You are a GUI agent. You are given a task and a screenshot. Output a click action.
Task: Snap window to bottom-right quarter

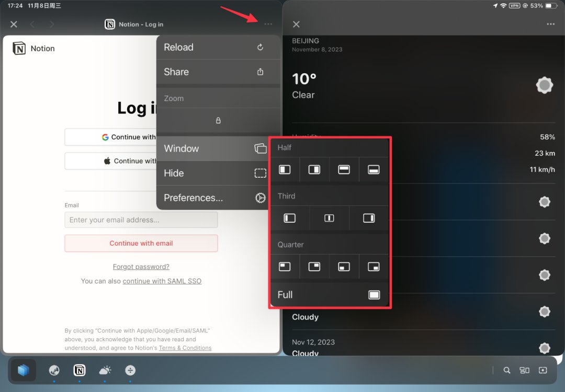374,267
